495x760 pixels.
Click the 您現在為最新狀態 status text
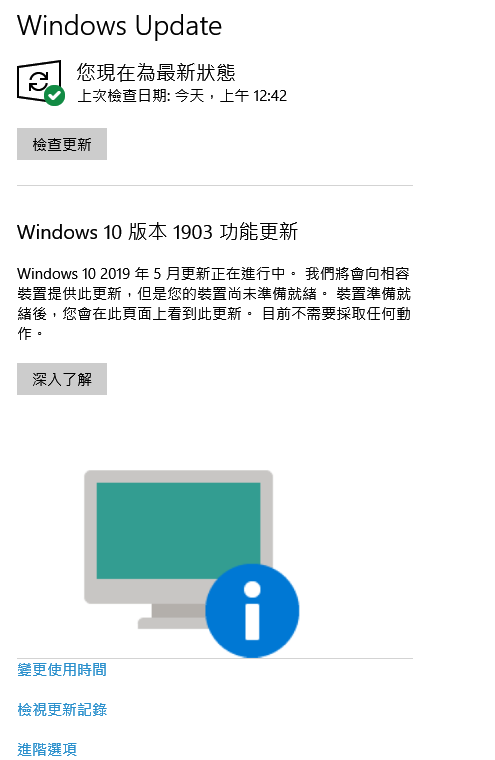pyautogui.click(x=156, y=73)
